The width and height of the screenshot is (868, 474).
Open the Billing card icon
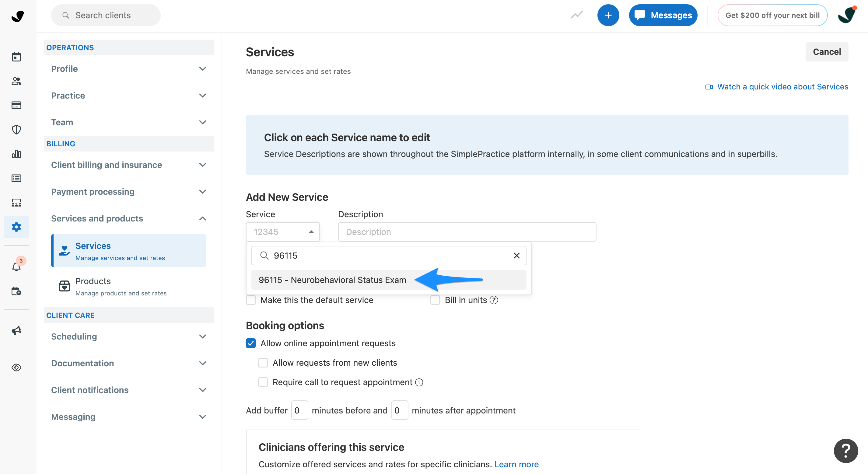pyautogui.click(x=16, y=106)
